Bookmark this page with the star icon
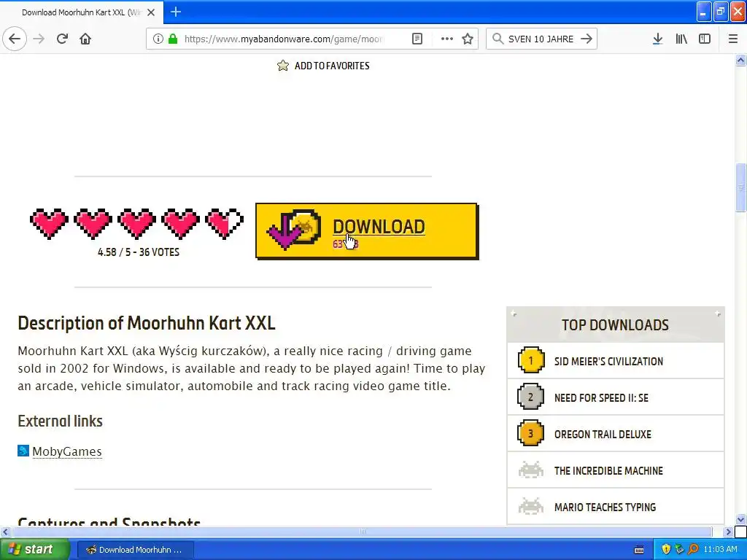Viewport: 747px width, 560px height. pyautogui.click(x=468, y=39)
